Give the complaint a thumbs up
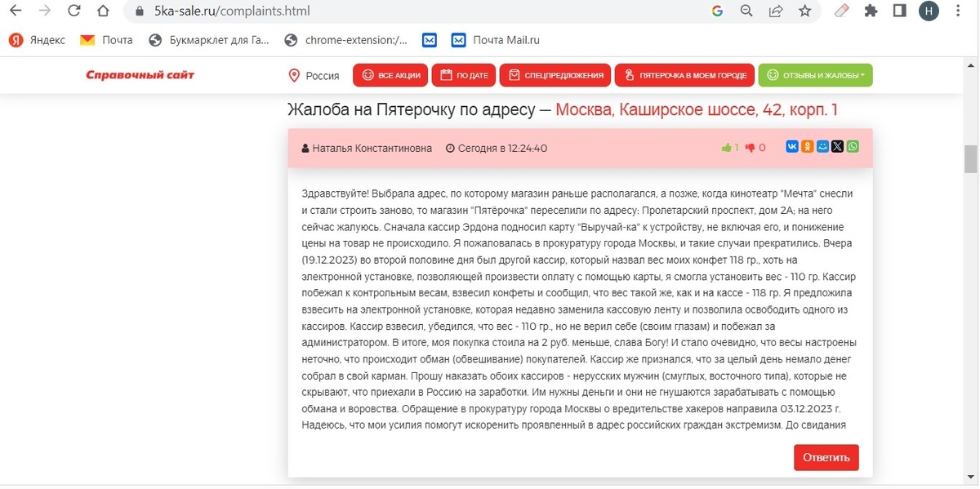Screen dimensions: 980x489 tap(728, 147)
